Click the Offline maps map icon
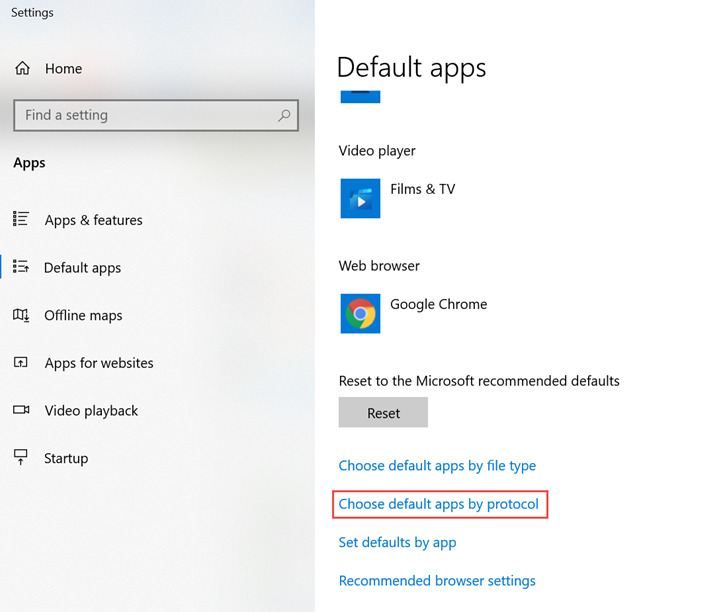 21,315
